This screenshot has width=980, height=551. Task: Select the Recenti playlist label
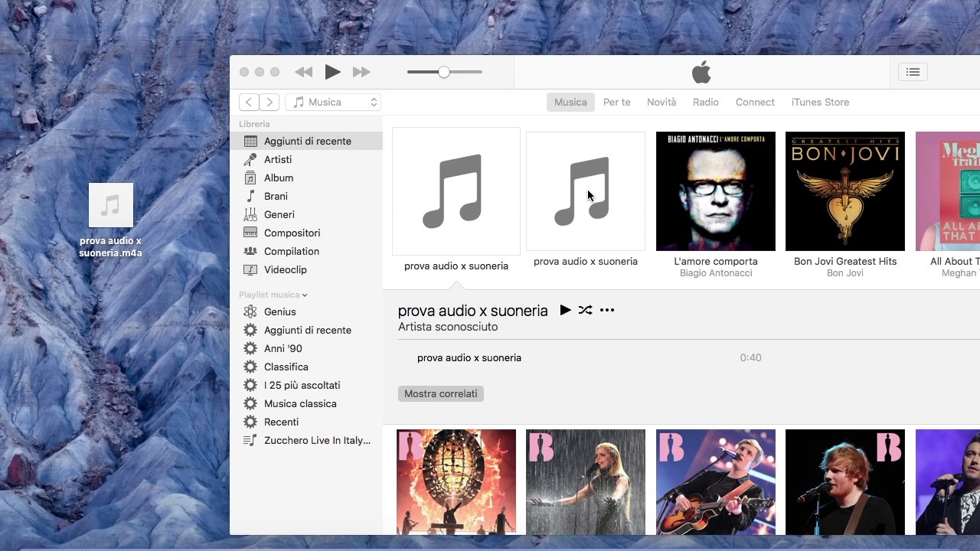[x=281, y=422]
